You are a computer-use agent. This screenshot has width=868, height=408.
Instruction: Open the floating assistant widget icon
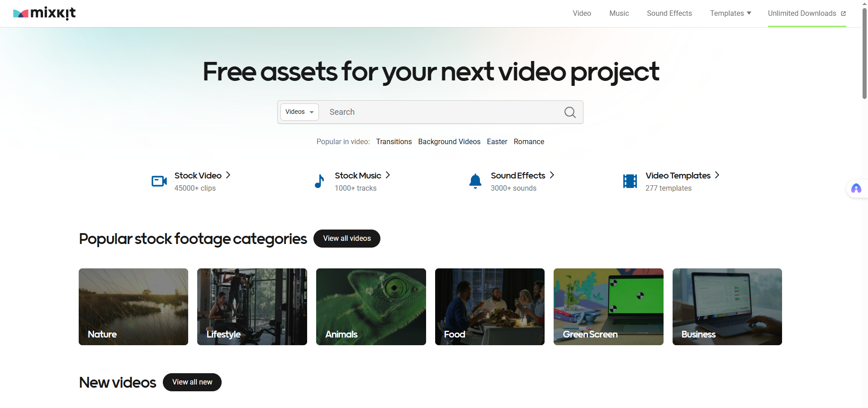pos(856,188)
